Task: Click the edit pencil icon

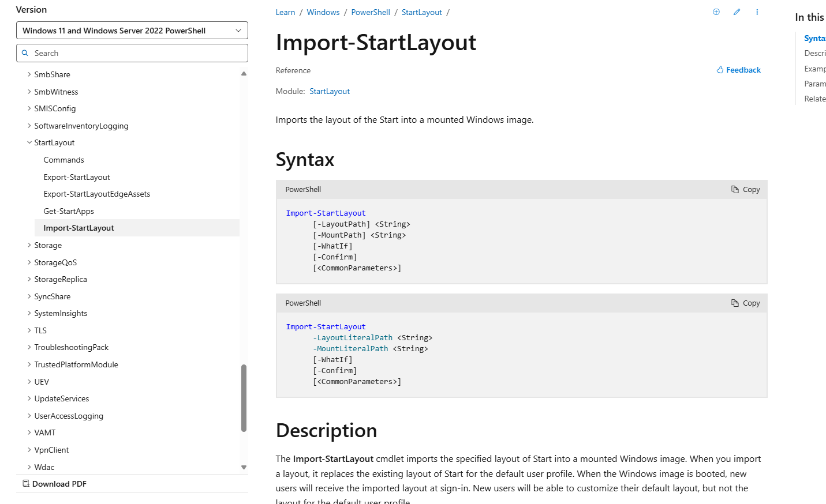Action: pos(737,12)
